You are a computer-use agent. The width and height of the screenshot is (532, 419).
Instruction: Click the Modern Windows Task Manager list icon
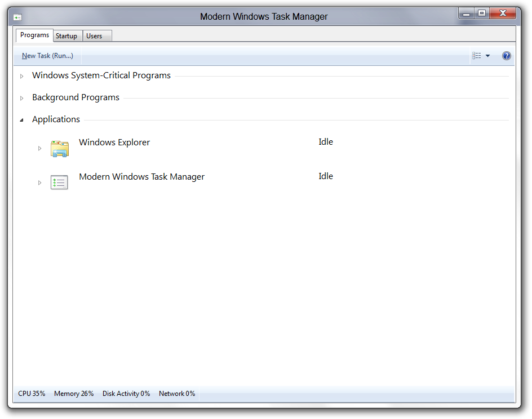[59, 182]
